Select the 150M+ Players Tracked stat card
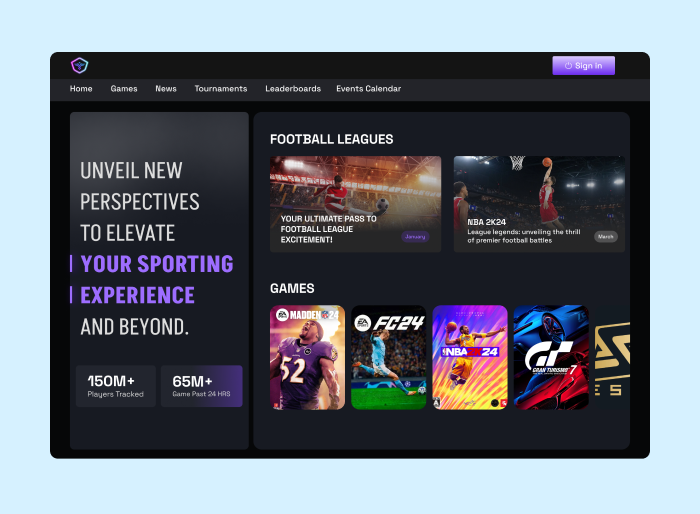The image size is (700, 514). [116, 386]
